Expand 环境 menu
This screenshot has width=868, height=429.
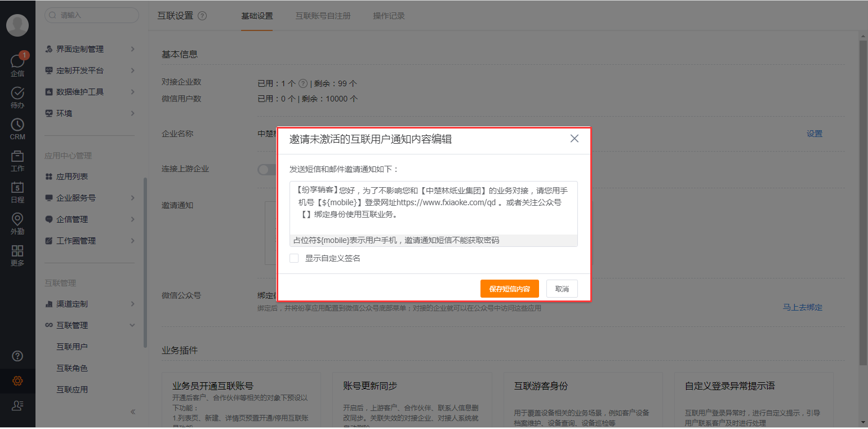tap(90, 113)
